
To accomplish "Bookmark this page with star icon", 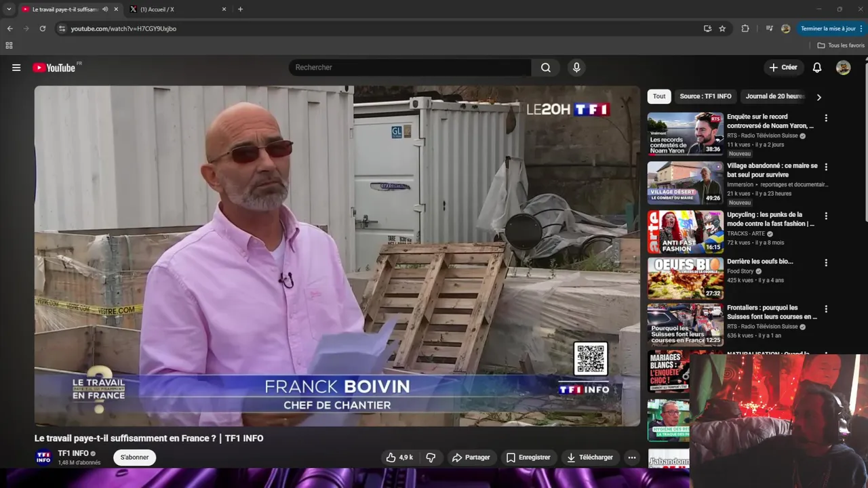I will 722,28.
